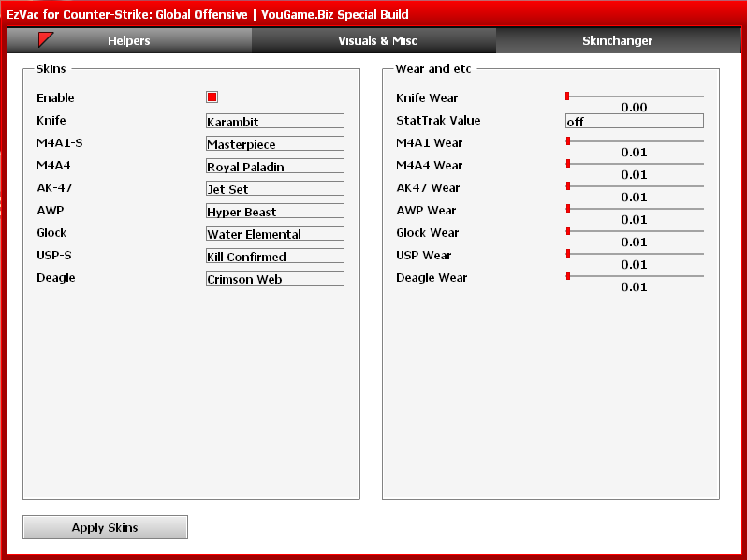Image resolution: width=747 pixels, height=560 pixels.
Task: Open the USP-S skin dropdown showing Kill Confirmed
Action: 275,256
